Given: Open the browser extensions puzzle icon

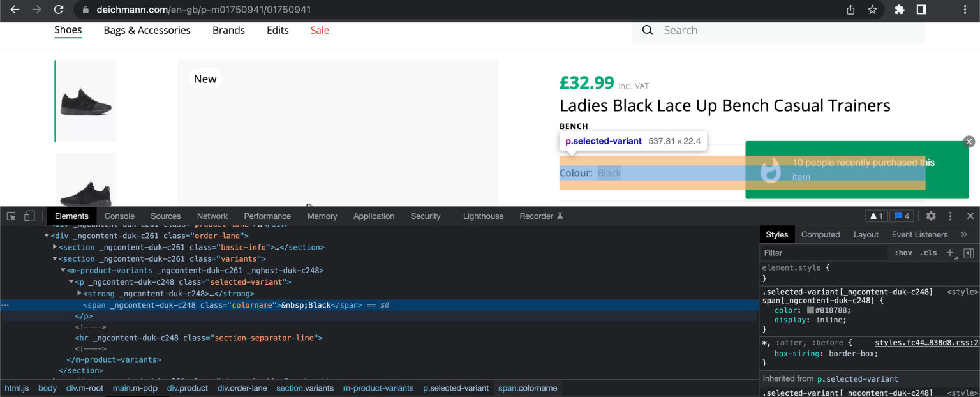Looking at the screenshot, I should tap(900, 10).
